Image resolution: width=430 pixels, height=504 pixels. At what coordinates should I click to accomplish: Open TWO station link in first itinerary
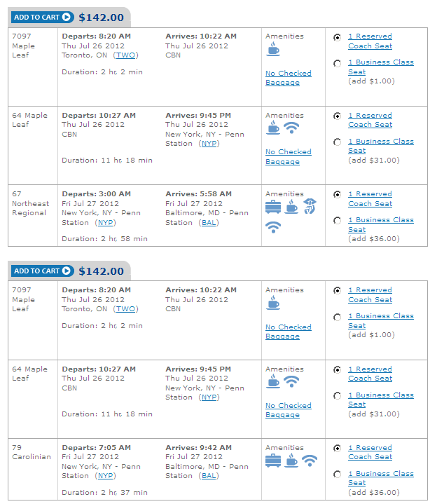pos(125,55)
